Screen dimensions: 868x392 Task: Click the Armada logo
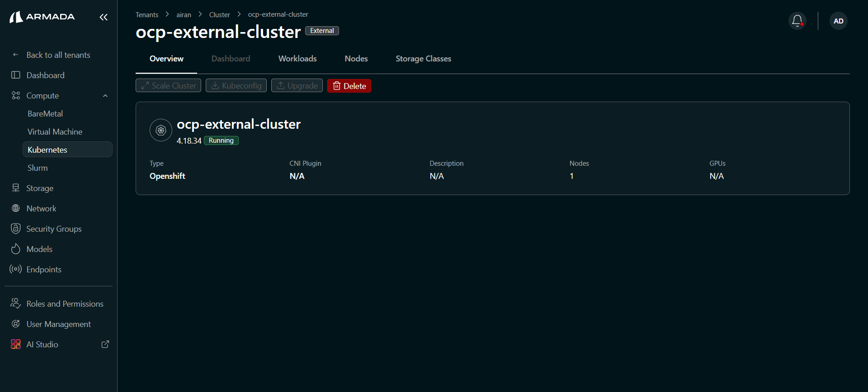pos(42,17)
